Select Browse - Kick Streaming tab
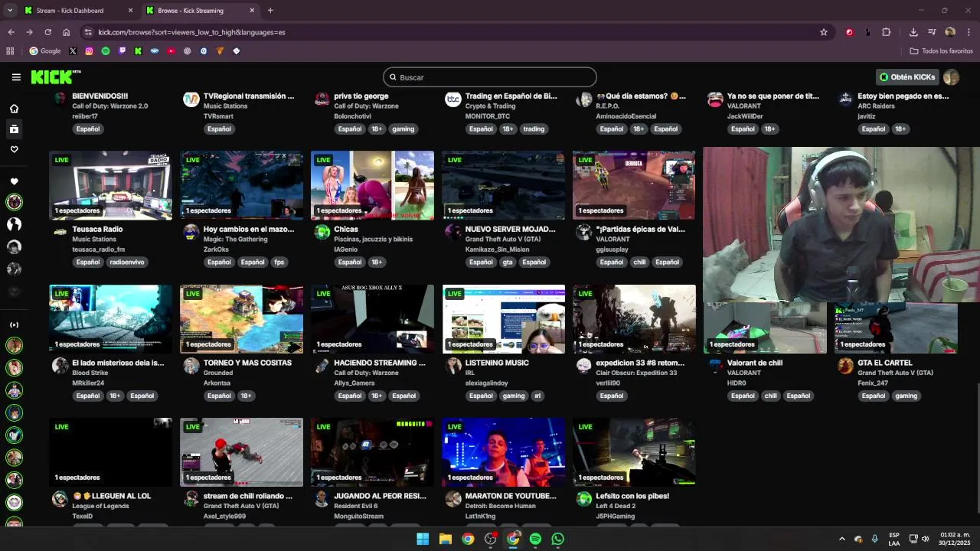The image size is (980, 551). 201,11
